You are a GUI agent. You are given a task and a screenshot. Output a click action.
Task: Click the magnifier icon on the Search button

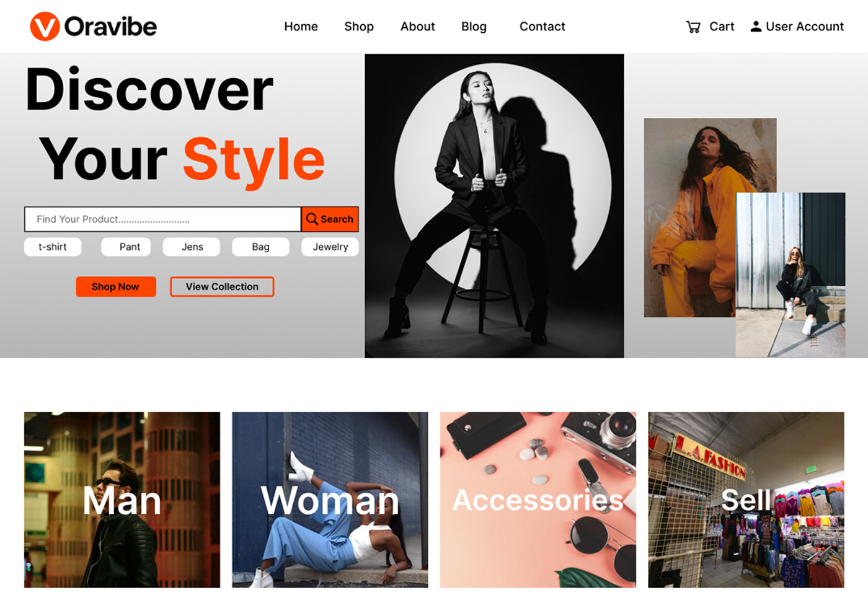(x=312, y=219)
